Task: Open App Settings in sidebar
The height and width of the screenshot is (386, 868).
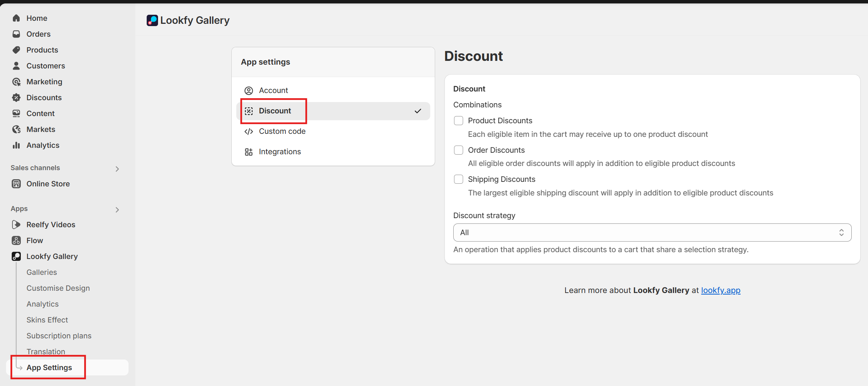Action: pos(67,367)
